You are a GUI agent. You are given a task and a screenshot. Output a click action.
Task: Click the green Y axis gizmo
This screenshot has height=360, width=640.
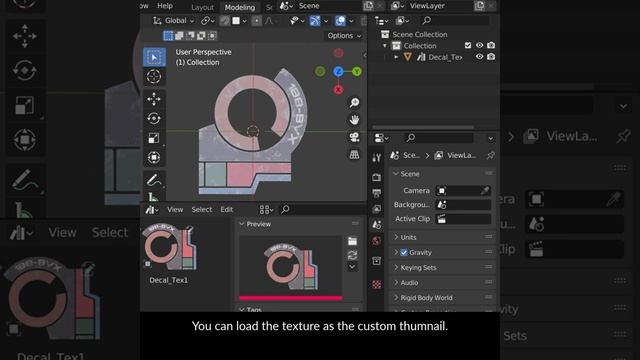357,72
